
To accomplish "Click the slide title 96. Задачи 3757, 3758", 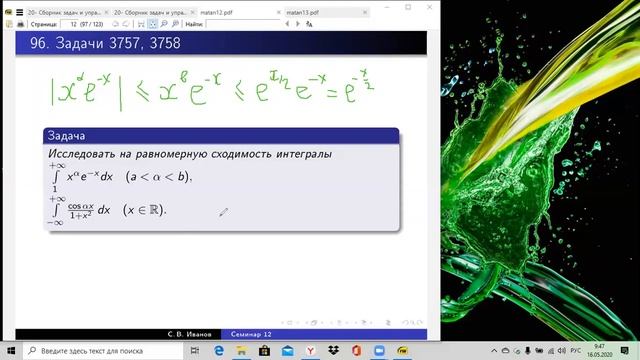I will pyautogui.click(x=105, y=43).
